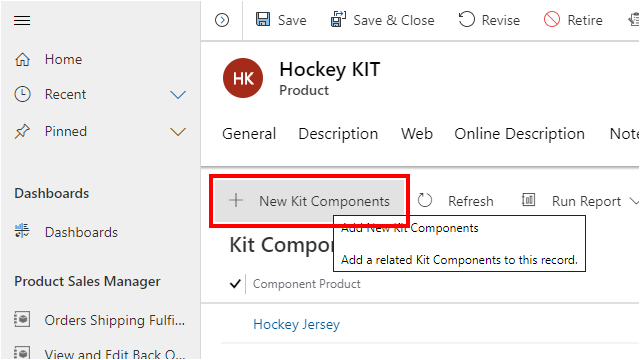
Task: Toggle the select-all checkmark column header
Action: [235, 283]
